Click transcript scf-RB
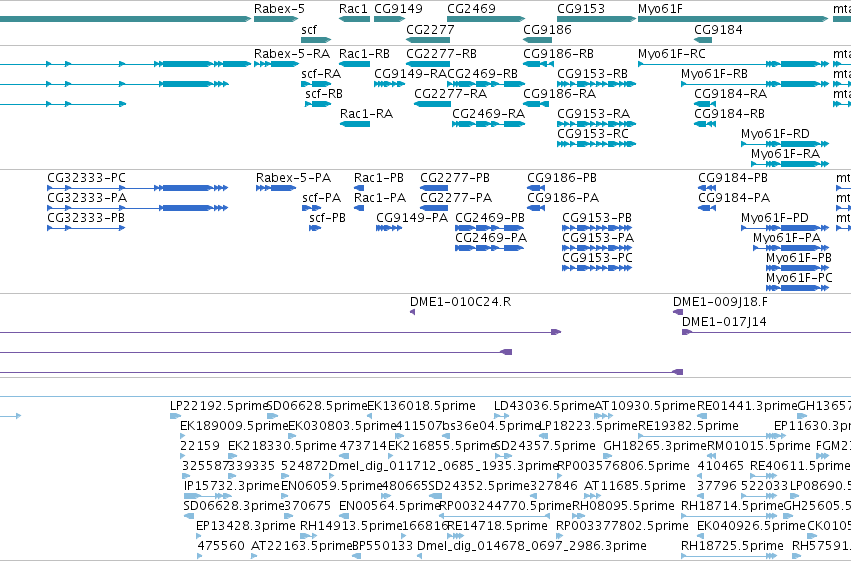The height and width of the screenshot is (561, 851). pos(324,94)
